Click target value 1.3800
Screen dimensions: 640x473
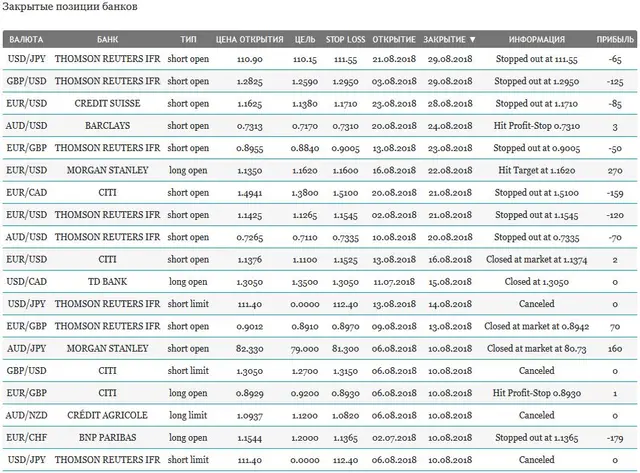(305, 193)
